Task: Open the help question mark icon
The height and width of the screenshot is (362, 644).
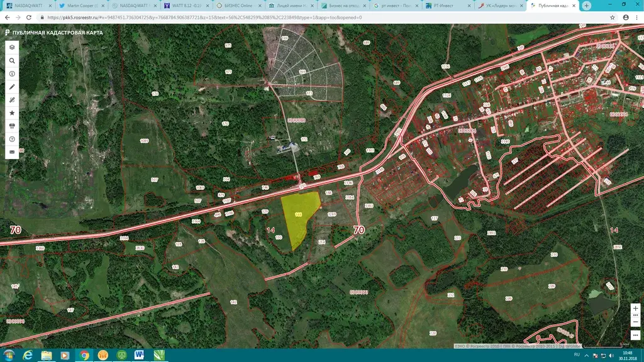Action: coord(12,139)
